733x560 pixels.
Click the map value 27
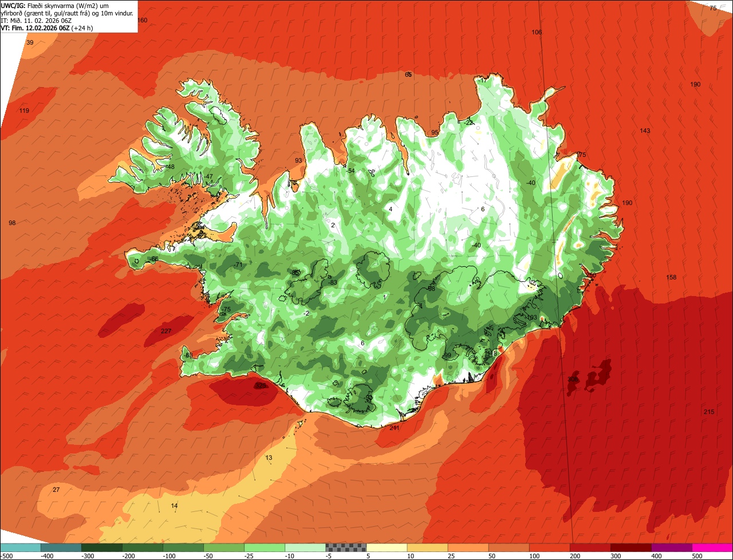pyautogui.click(x=56, y=490)
